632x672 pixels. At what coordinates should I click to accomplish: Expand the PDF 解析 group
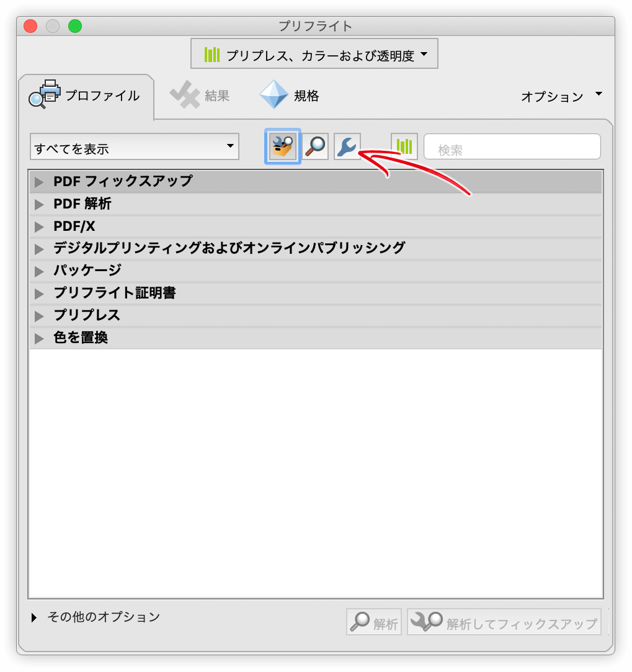[39, 204]
